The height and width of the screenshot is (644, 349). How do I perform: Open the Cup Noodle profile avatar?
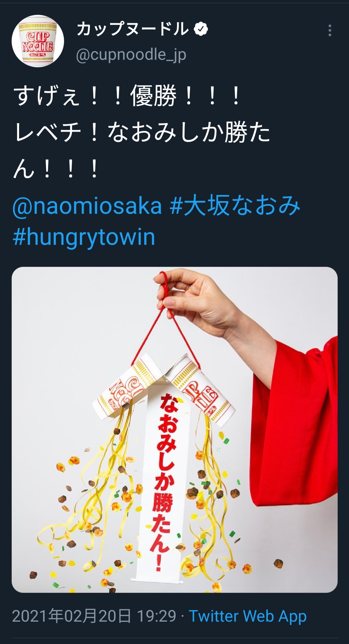coord(38,41)
